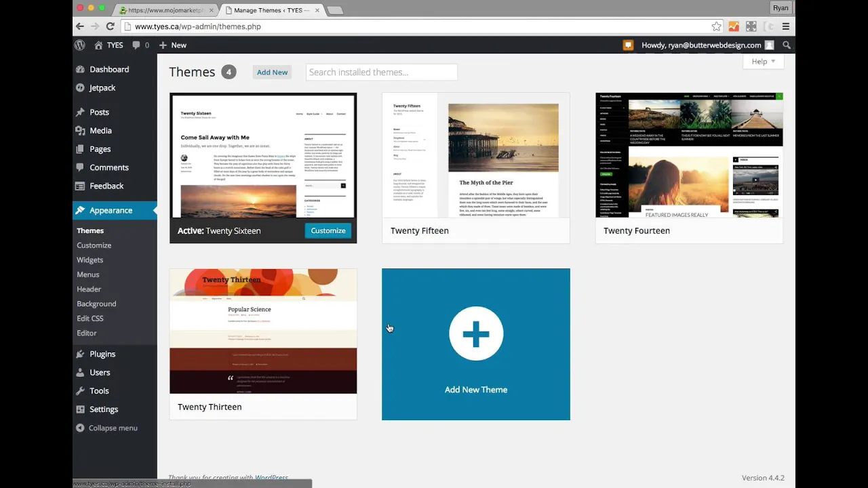Open the Ryan Chrome profile button

tap(781, 7)
